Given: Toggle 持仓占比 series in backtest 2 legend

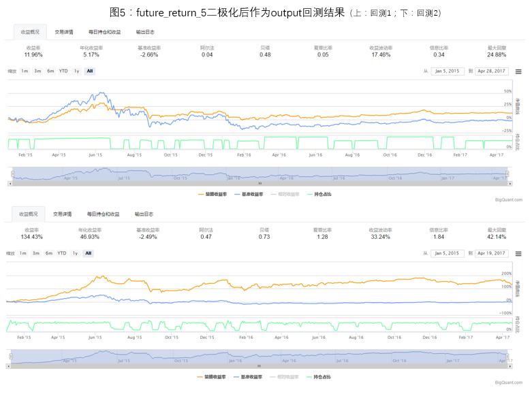Looking at the screenshot, I should [x=318, y=377].
